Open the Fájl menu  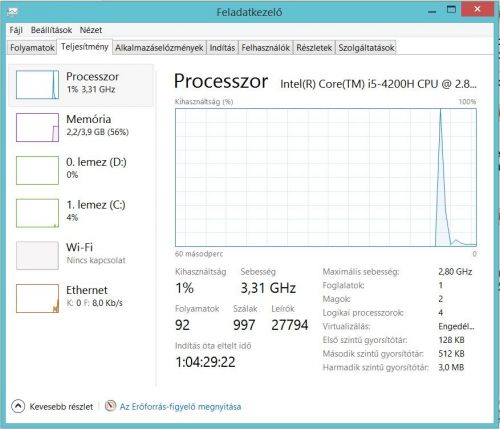tap(16, 30)
